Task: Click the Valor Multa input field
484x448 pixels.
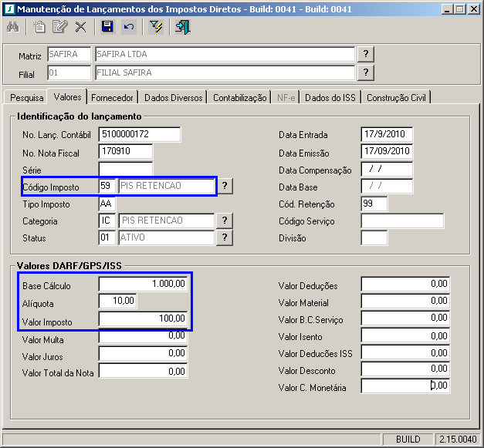Action: [144, 336]
